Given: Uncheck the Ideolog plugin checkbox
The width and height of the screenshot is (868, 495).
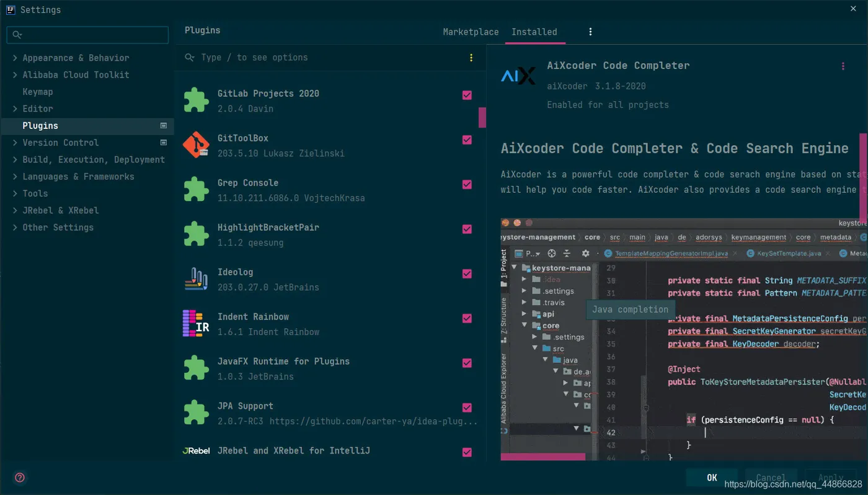Looking at the screenshot, I should click(467, 274).
